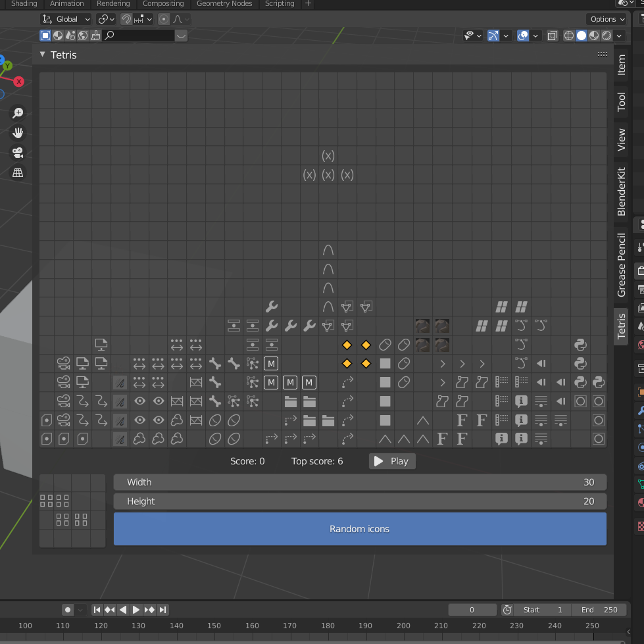Viewport: 644px width, 644px height.
Task: Switch to the Rendering workspace
Action: pos(113,4)
